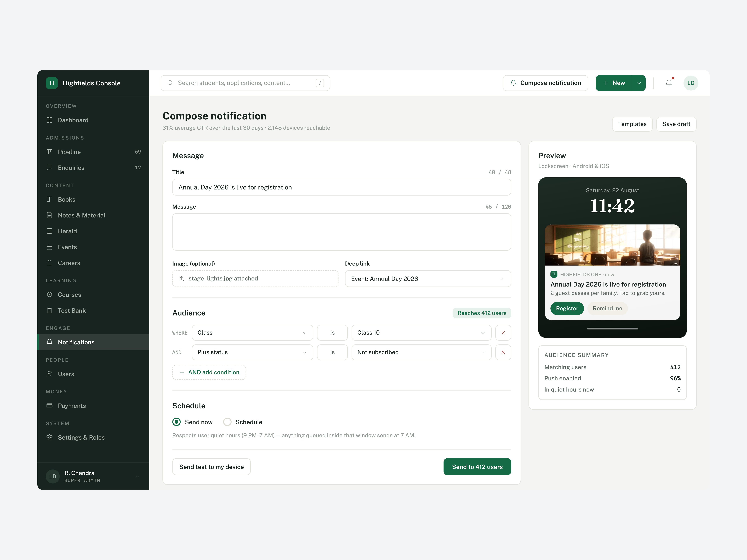Click the slash shortcut key badge
Screen dimensions: 747x560
pos(320,83)
